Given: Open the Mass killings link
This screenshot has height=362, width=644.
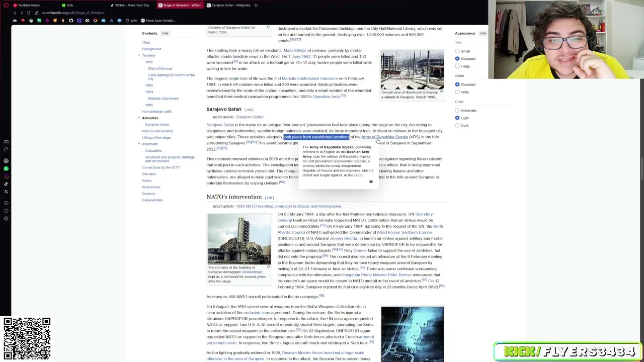Looking at the screenshot, I should [x=295, y=50].
